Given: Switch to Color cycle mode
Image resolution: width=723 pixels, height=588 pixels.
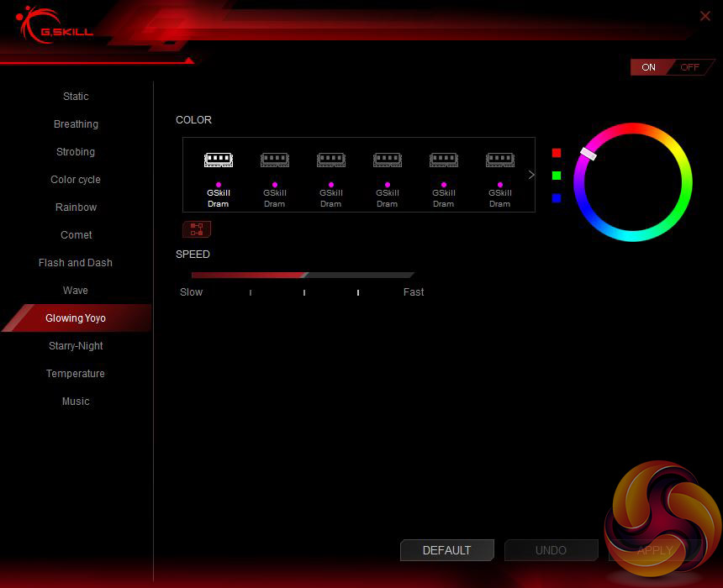Looking at the screenshot, I should (76, 179).
